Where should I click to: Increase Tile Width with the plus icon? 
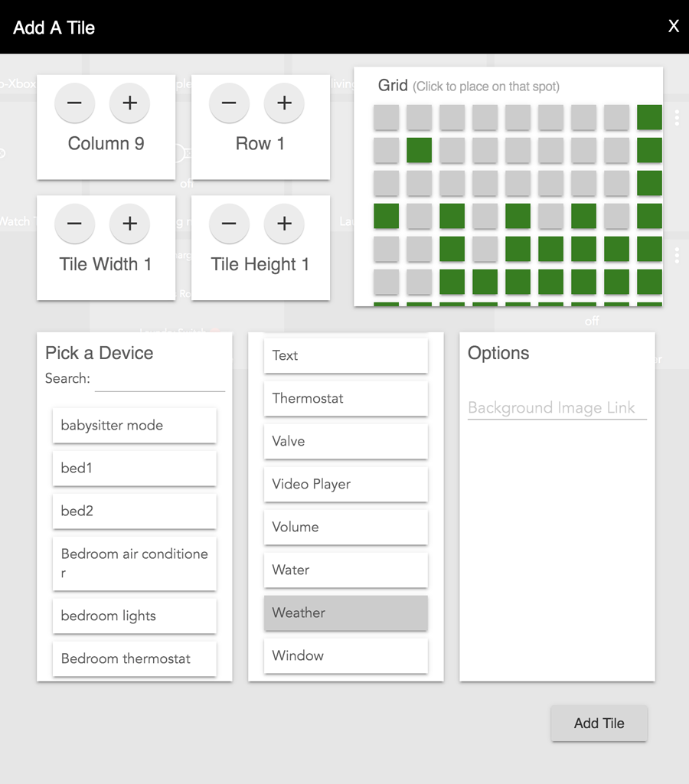[x=129, y=224]
